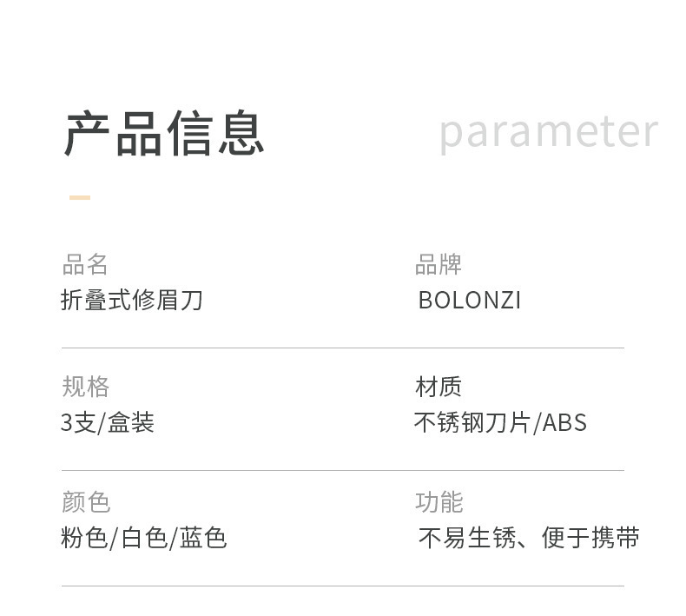Click the 品牌 label
Screen dimensions: 686x616
(x=439, y=264)
